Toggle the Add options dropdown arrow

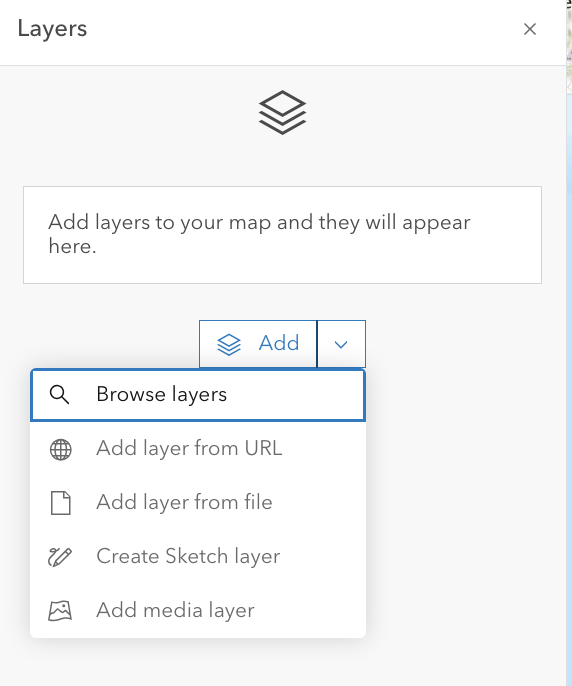(x=341, y=344)
